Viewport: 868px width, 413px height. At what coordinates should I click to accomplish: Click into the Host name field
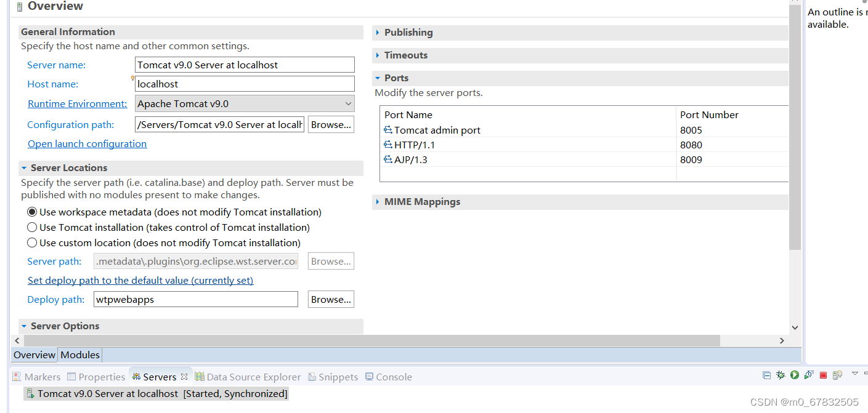coord(245,84)
